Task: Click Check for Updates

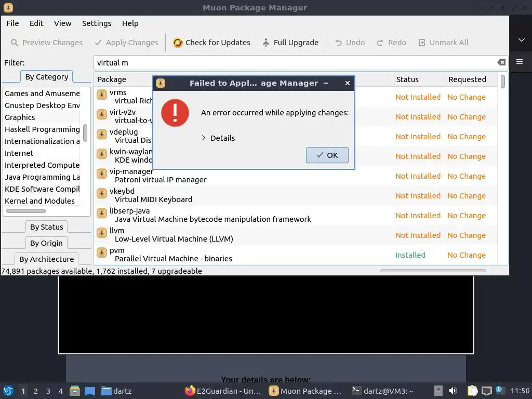Action: (x=212, y=43)
